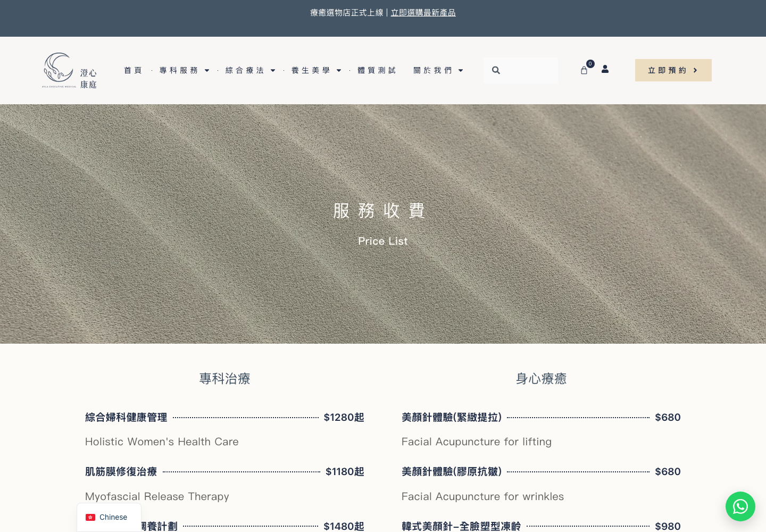Click the Price List subtitle
Screen dimensions: 766x532
(383, 241)
